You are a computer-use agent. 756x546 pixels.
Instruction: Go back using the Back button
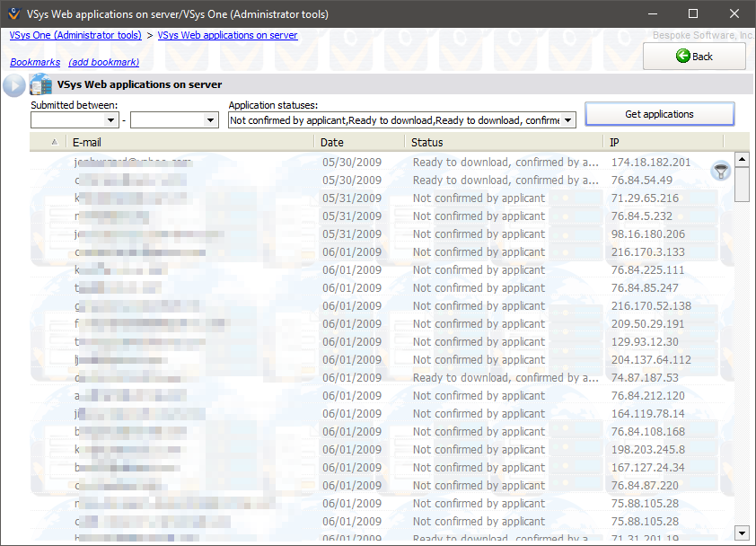(x=694, y=56)
